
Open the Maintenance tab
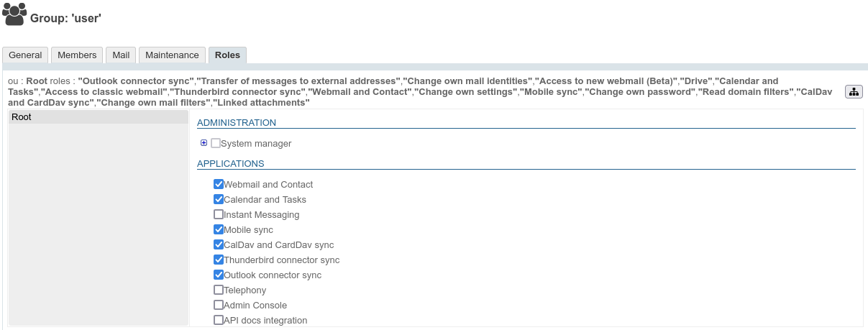click(172, 55)
